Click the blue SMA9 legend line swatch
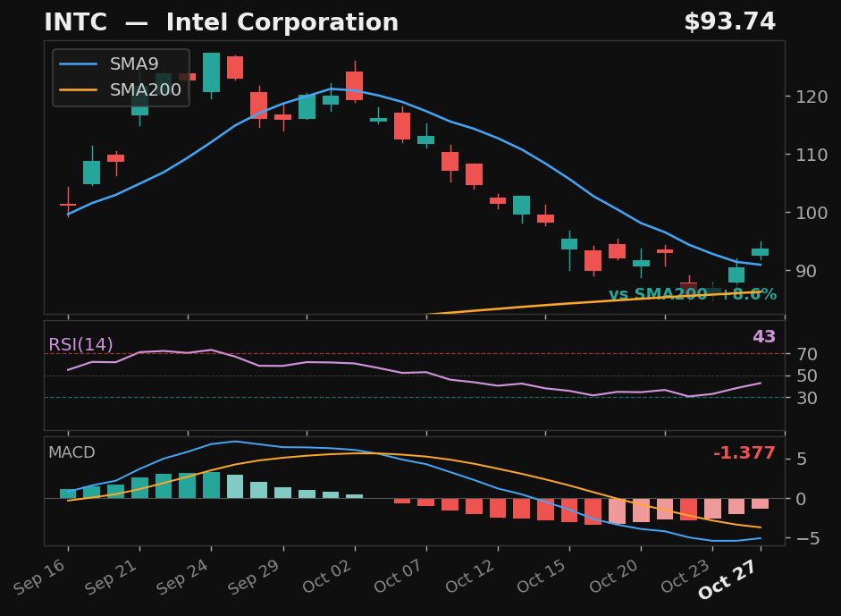This screenshot has height=616, width=841. tap(79, 63)
